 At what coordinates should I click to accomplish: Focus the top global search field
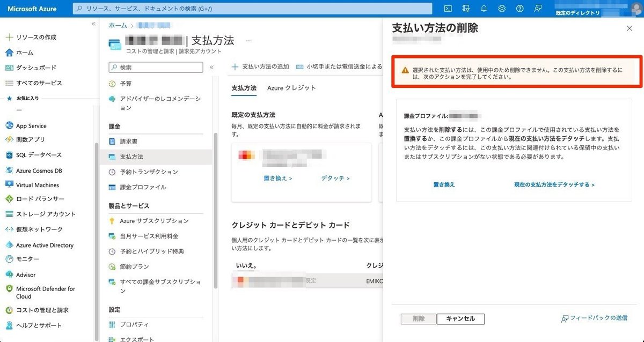252,9
